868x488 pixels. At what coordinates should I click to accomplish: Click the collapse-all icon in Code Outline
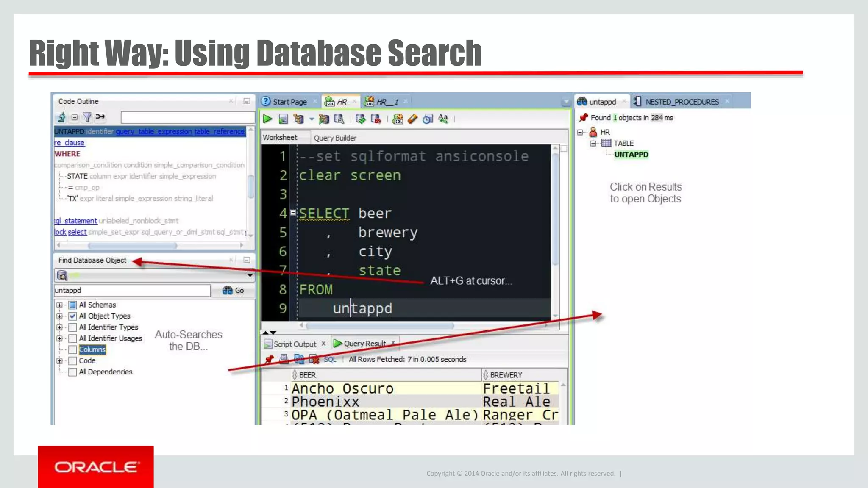(x=75, y=117)
